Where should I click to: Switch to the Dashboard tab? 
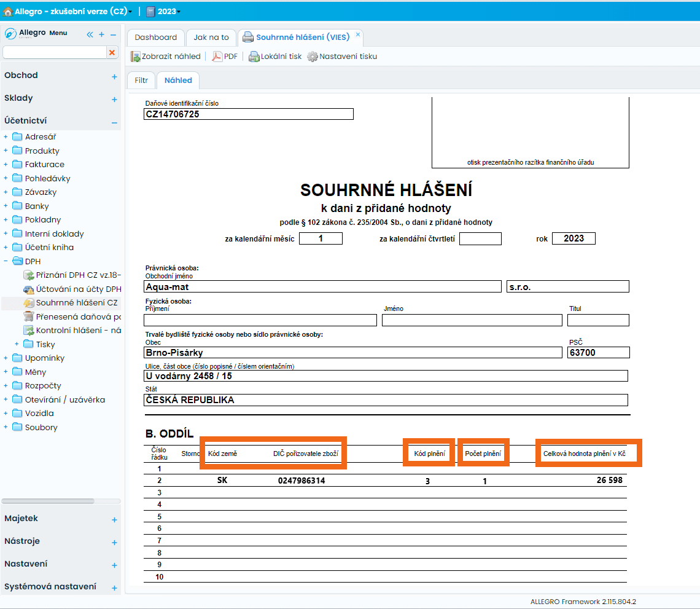156,37
